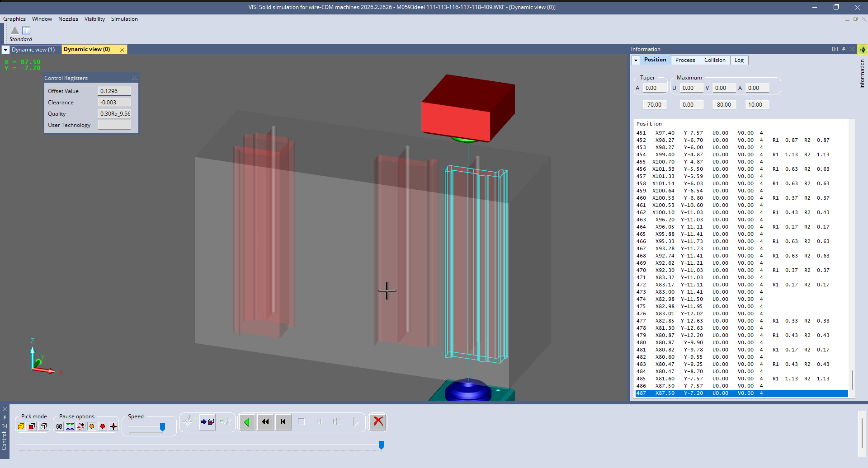This screenshot has width=868, height=468.
Task: Adjust the Speed slider handle
Action: pyautogui.click(x=162, y=427)
